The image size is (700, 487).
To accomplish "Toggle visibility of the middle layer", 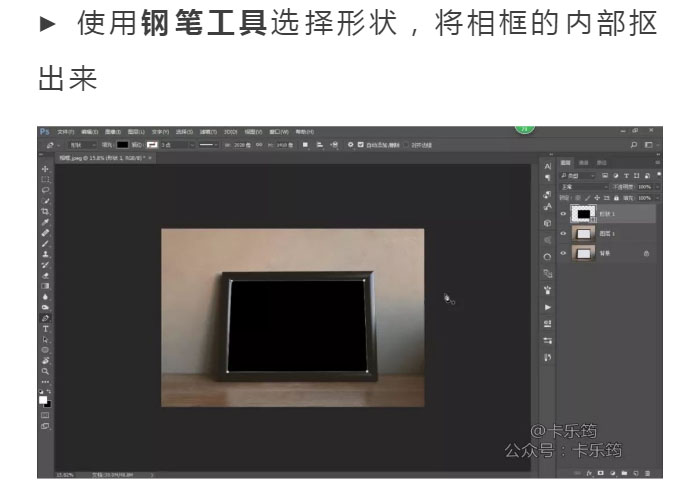I will click(563, 233).
